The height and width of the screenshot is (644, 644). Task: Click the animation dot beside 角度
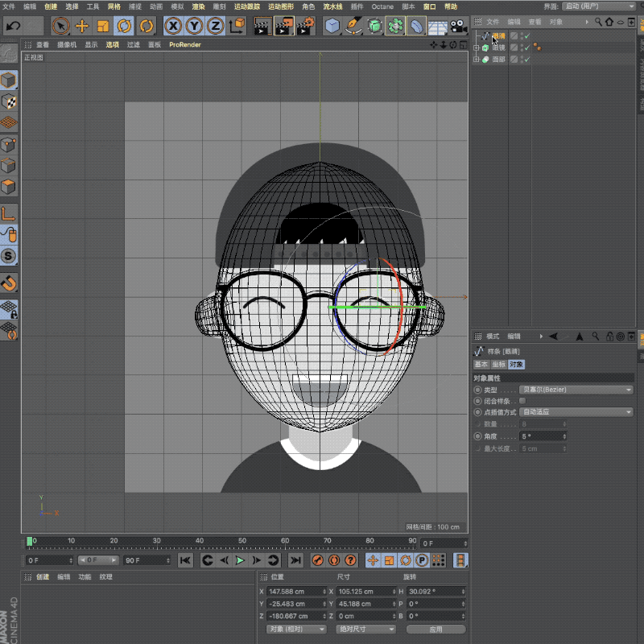[477, 436]
